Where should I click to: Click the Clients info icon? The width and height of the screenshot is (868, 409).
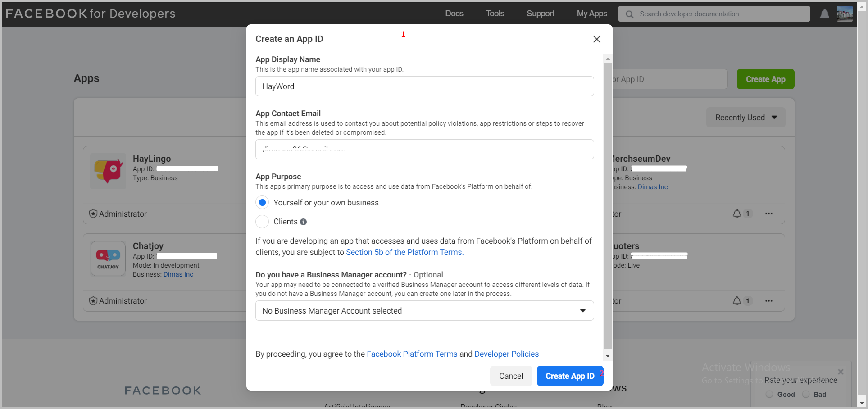[x=303, y=222]
